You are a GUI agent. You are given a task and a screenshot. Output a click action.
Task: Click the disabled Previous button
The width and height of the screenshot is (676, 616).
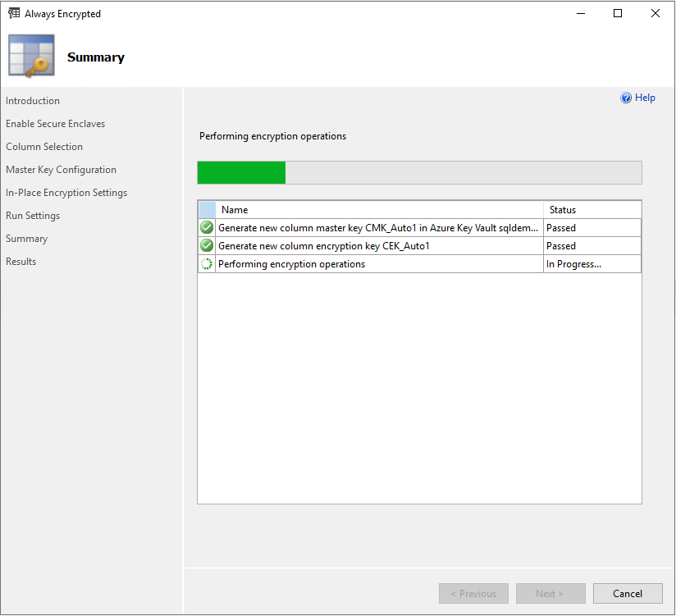tap(473, 593)
